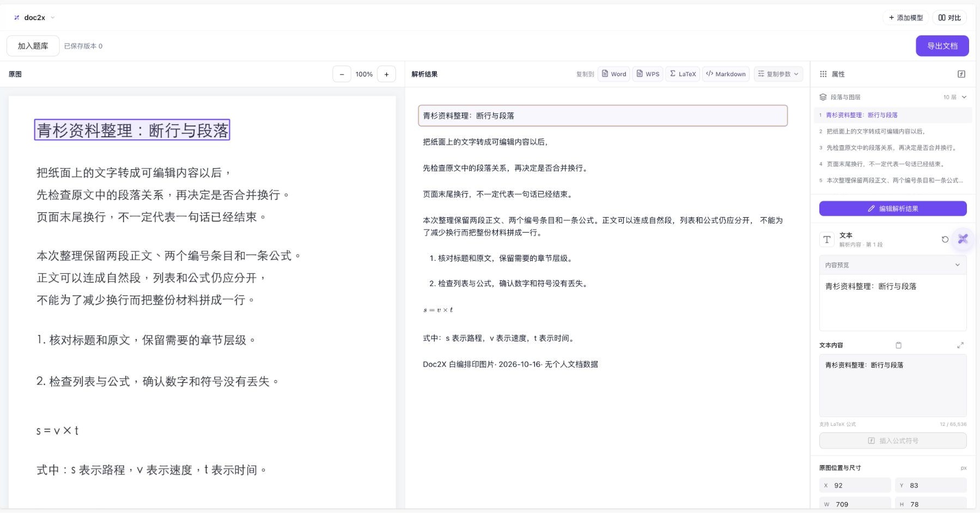Select parsed title block 青杉资料整理：断行与段落
Screen dimensions: 980x513
pos(602,115)
